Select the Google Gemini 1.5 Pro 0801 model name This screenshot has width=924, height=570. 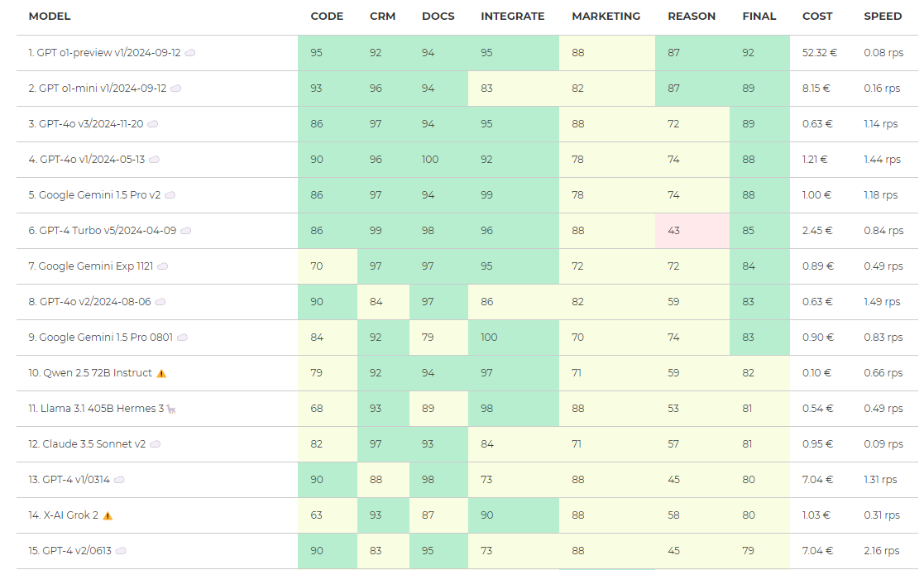point(100,338)
